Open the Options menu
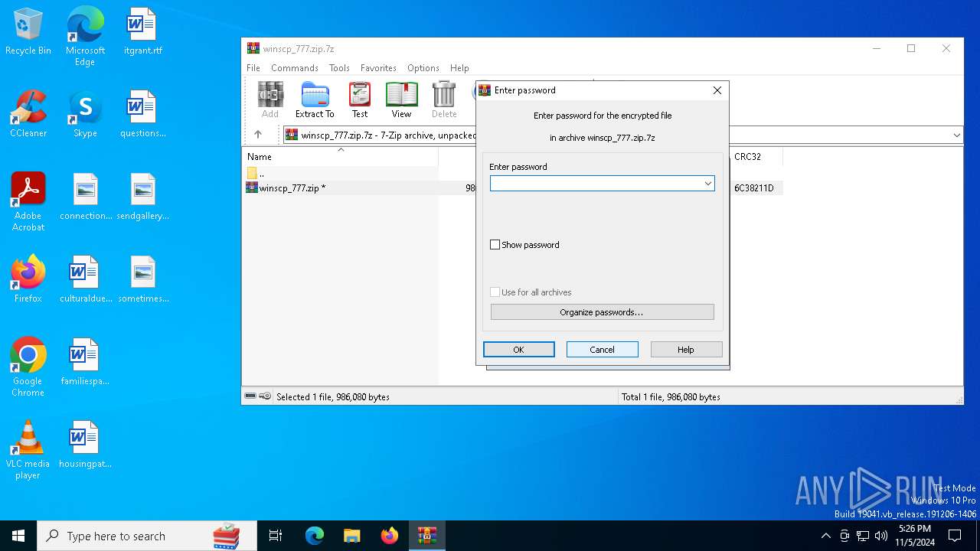980x551 pixels. click(423, 68)
